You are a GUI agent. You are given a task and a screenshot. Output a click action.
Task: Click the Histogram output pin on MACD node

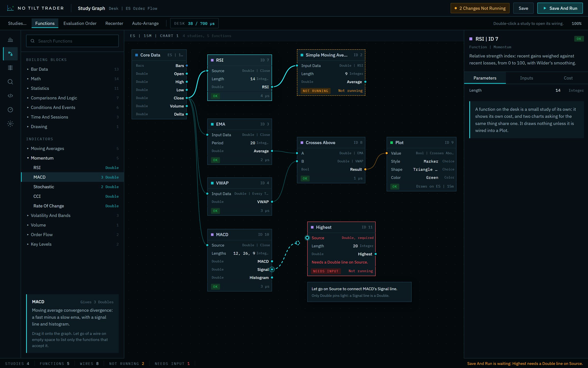point(272,277)
